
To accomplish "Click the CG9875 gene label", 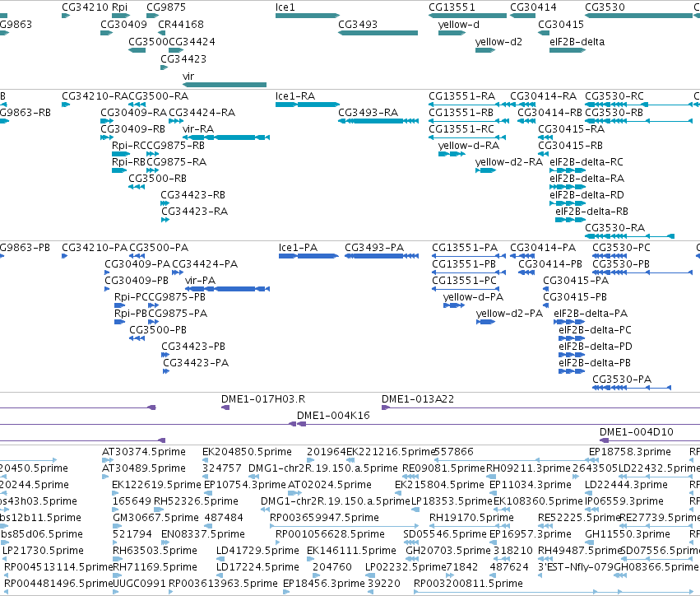I will (x=166, y=7).
